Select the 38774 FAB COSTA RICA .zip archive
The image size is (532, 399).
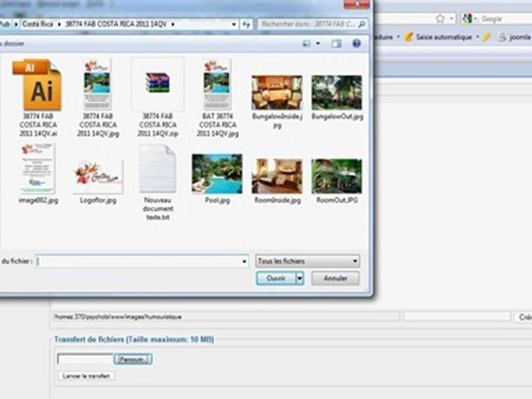pyautogui.click(x=158, y=98)
